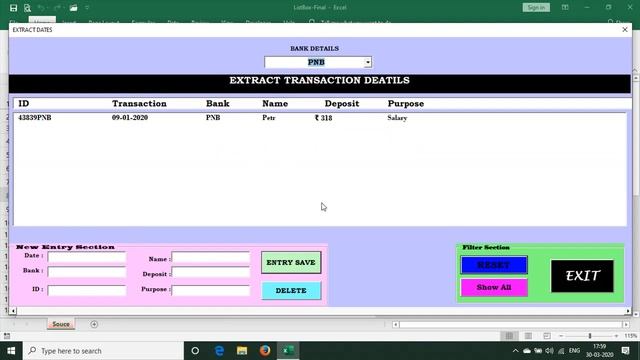The height and width of the screenshot is (360, 640).
Task: Click the zoom out minus button
Action: click(x=561, y=336)
